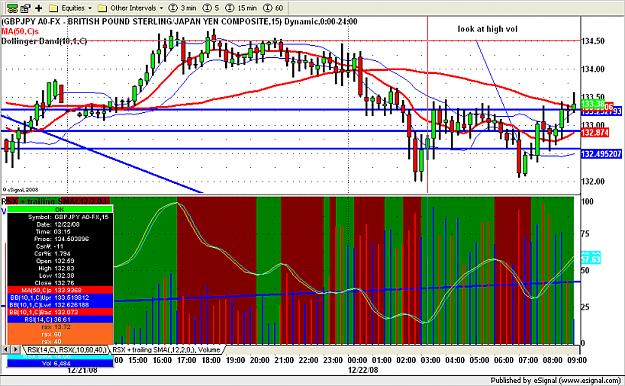The height and width of the screenshot is (386, 625).
Task: Select the 3 min interval label
Action: pos(188,8)
